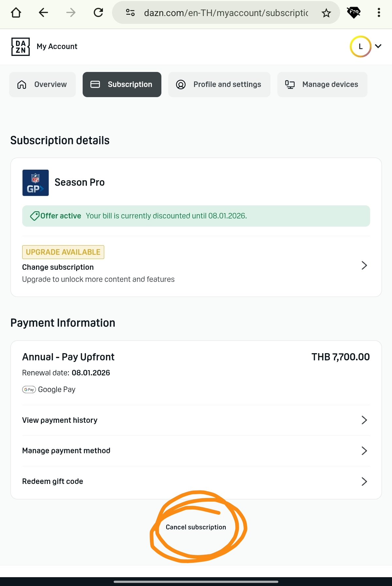Open the browser three-dot menu
Viewport: 392px width, 586px height.
pos(379,13)
